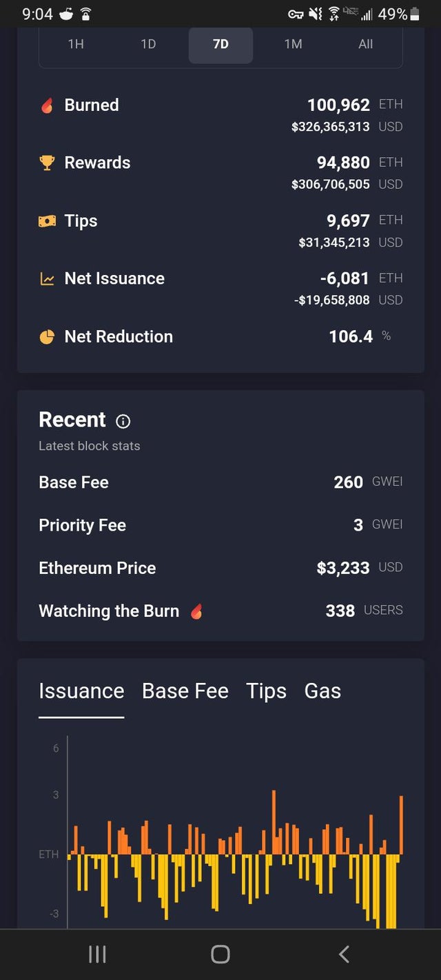Tap the tallest orange bar in chart
Viewport: 441px width, 980px height.
click(x=274, y=821)
